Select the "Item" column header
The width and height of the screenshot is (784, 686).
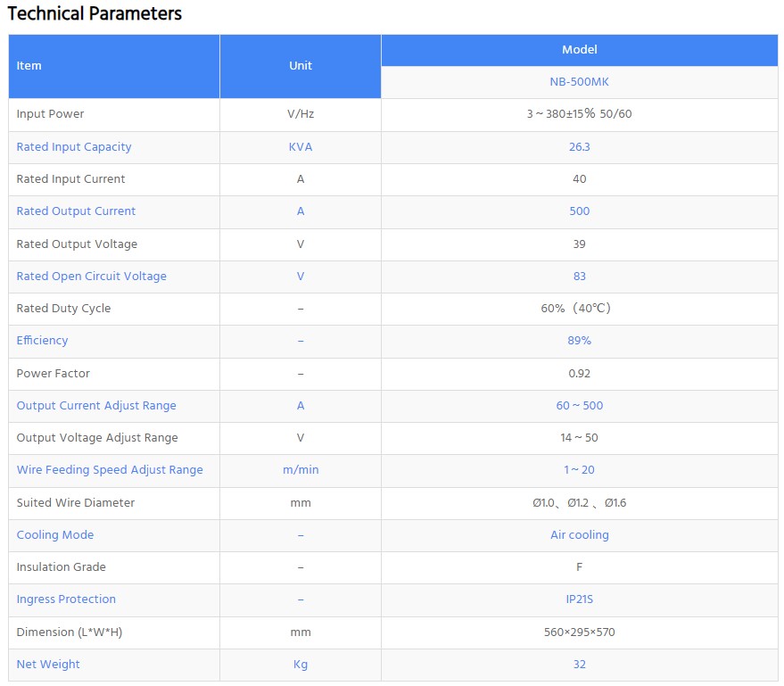pyautogui.click(x=29, y=66)
